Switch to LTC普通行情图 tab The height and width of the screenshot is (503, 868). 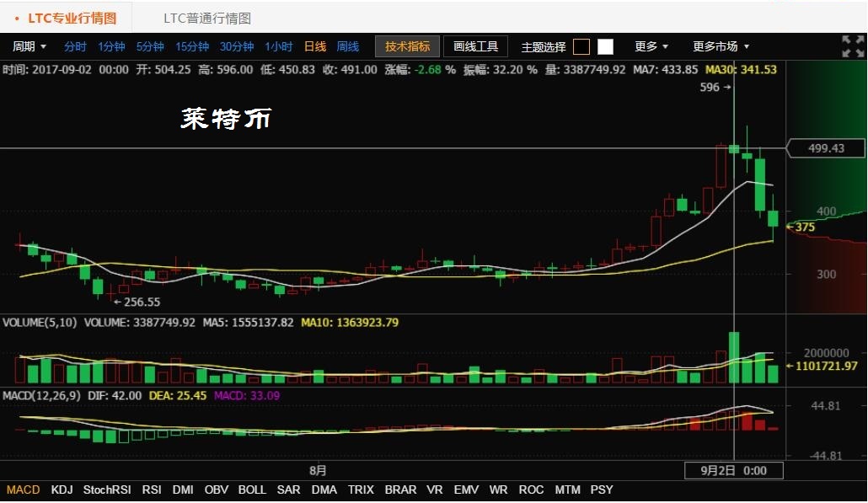tap(207, 19)
